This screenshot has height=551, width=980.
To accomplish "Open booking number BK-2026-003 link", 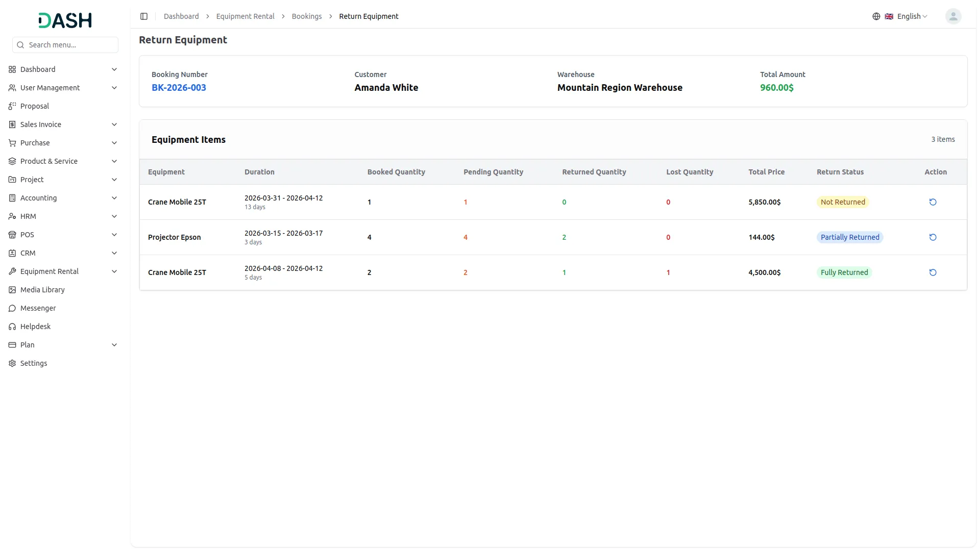I will coord(179,88).
